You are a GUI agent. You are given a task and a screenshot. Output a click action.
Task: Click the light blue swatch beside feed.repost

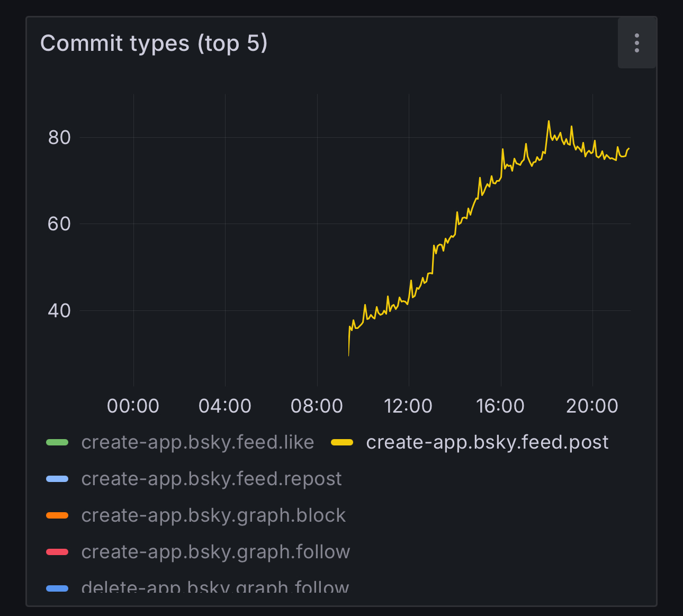[57, 479]
